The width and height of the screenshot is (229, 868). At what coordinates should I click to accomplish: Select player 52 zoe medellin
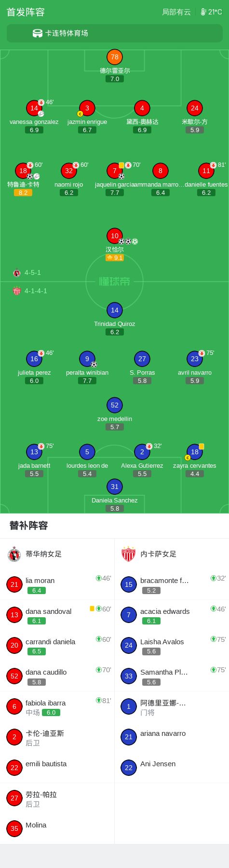click(115, 414)
